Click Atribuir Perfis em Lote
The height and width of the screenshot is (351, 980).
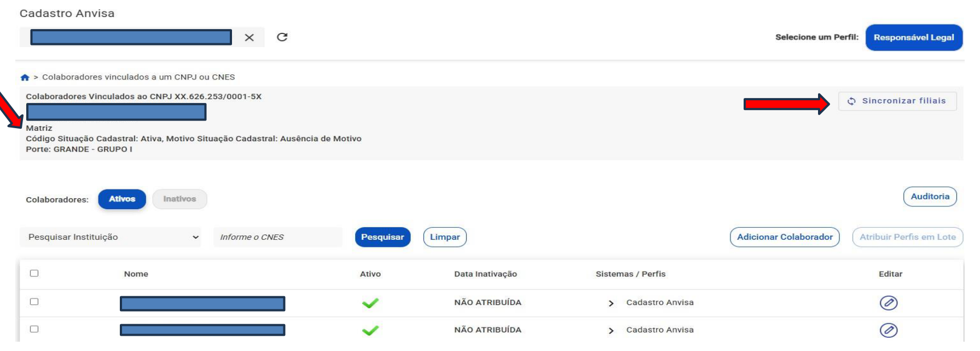[908, 237]
